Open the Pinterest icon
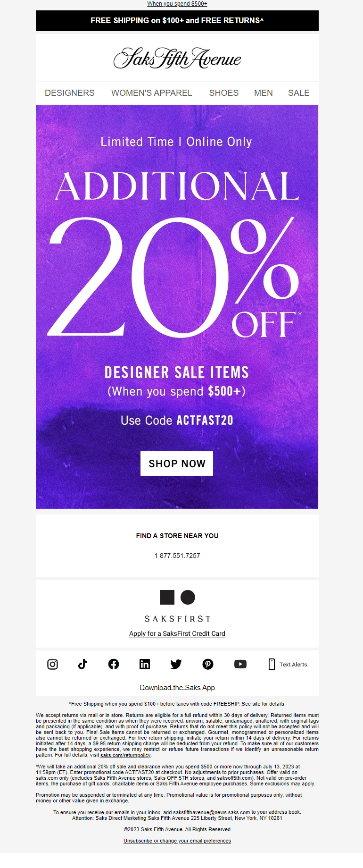Screen dimensions: 363x868 click(x=208, y=664)
